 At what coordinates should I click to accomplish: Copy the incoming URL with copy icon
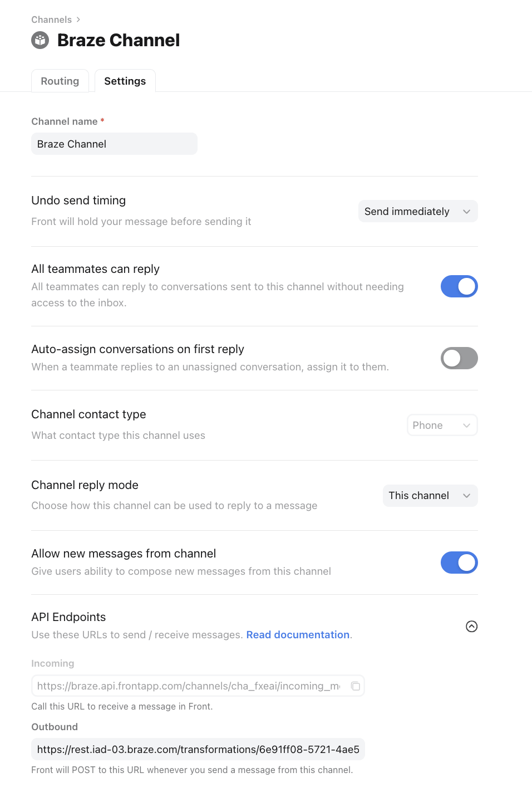(x=355, y=686)
